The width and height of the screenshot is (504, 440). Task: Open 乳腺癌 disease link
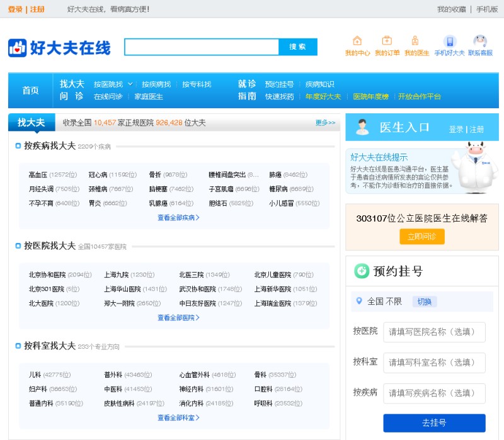158,203
